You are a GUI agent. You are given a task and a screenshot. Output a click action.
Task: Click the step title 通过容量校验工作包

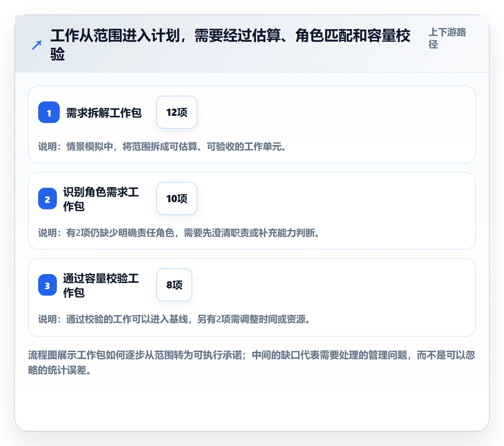(x=101, y=285)
